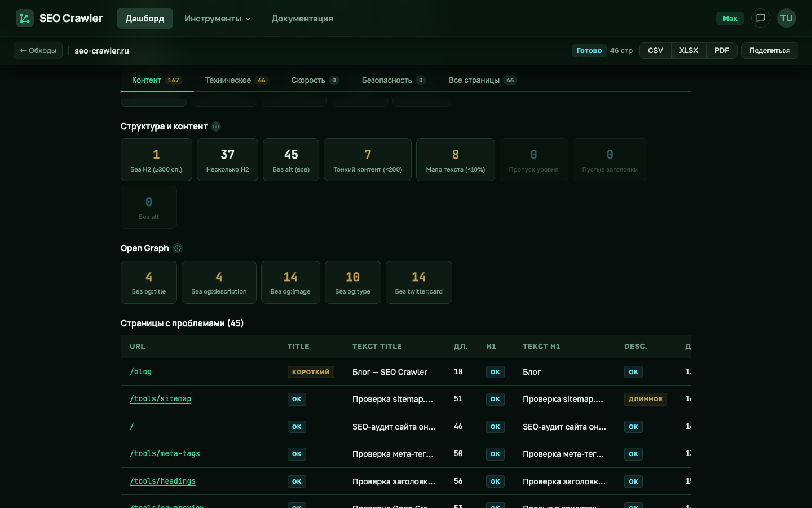Viewport: 812px width, 508px height.
Task: Open the TU user avatar menu
Action: coord(787,18)
